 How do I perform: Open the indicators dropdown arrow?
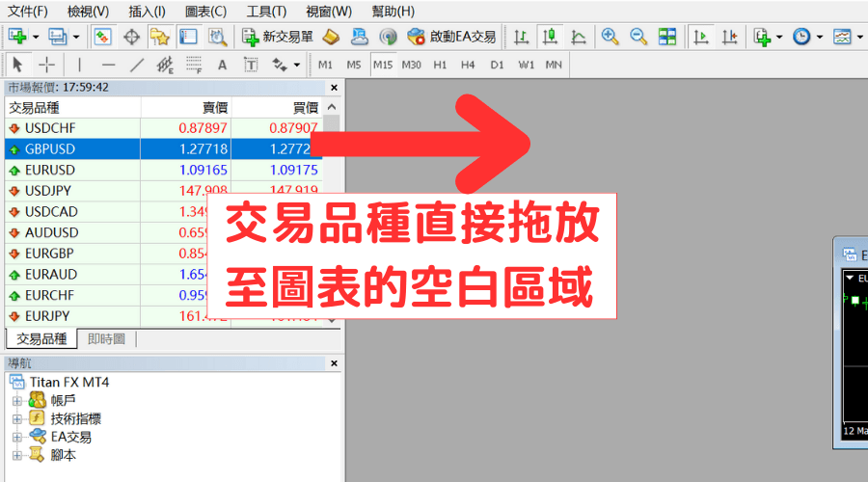click(x=779, y=37)
